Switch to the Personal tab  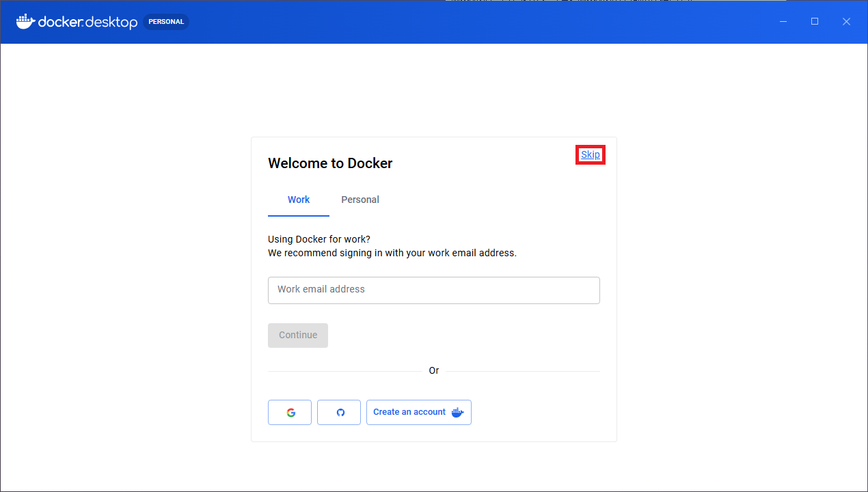[360, 200]
